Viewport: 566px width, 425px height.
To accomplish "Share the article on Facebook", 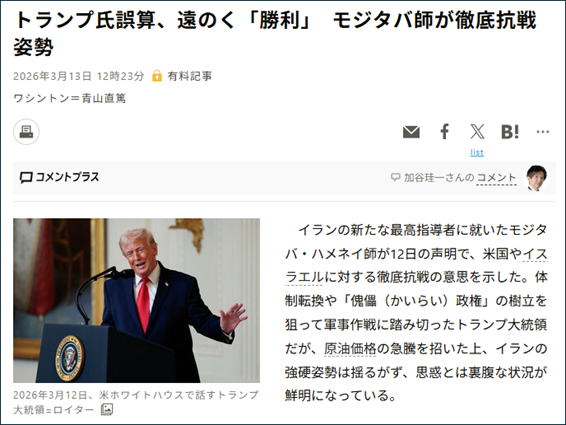I will coord(445,131).
